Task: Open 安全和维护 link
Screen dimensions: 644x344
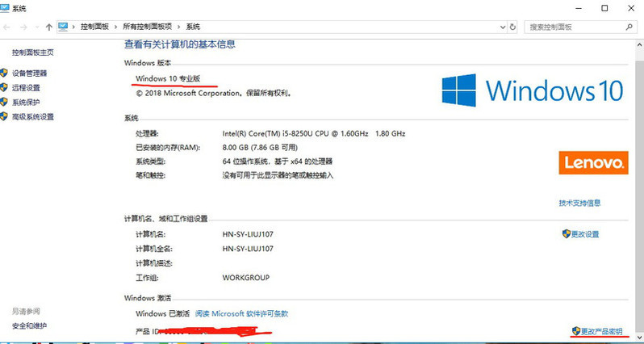Action: pos(29,326)
